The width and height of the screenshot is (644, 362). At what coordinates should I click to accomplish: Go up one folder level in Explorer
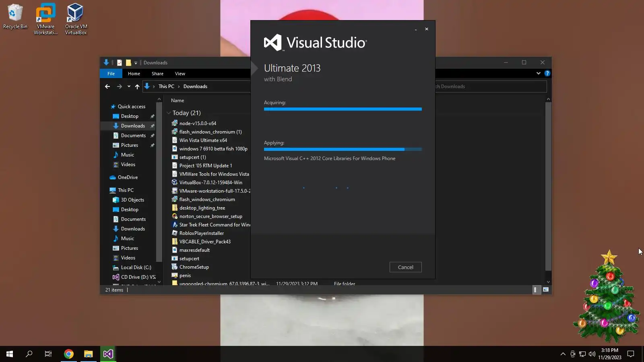137,86
